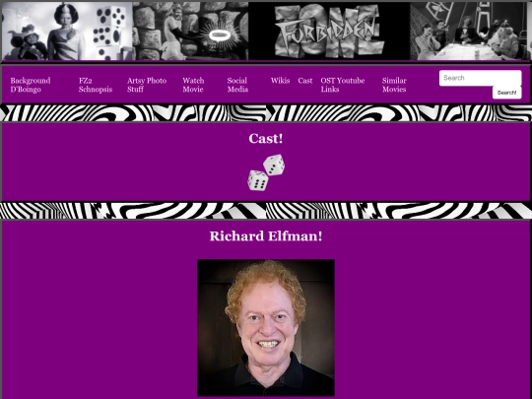Click the Forbidden Zone logo banner image
Screen dimensions: 532x399
coord(329,32)
